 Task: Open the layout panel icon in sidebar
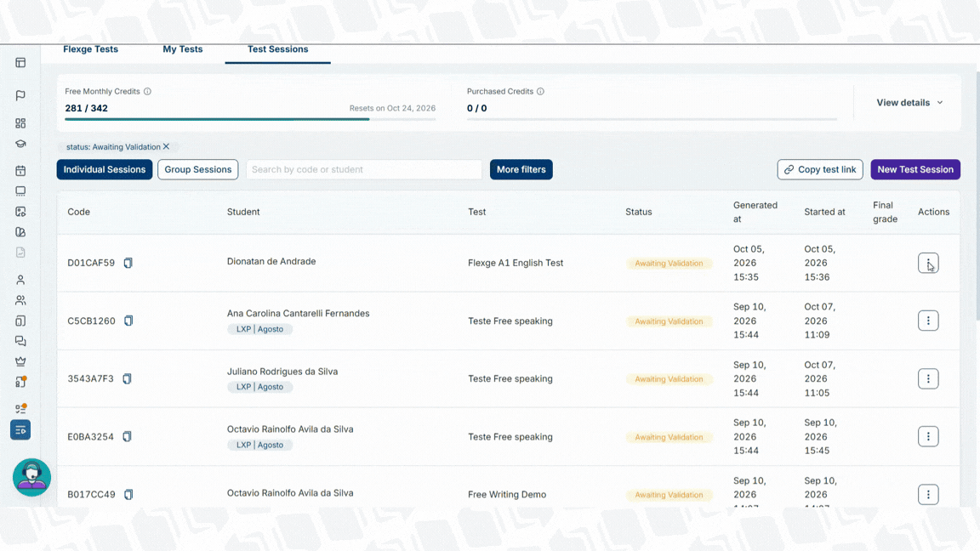click(x=20, y=62)
